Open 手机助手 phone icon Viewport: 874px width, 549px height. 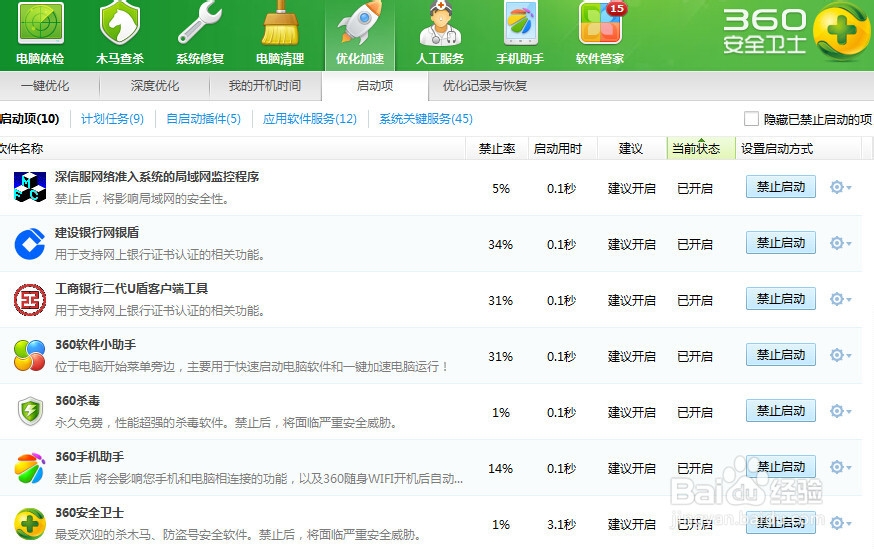click(x=520, y=23)
